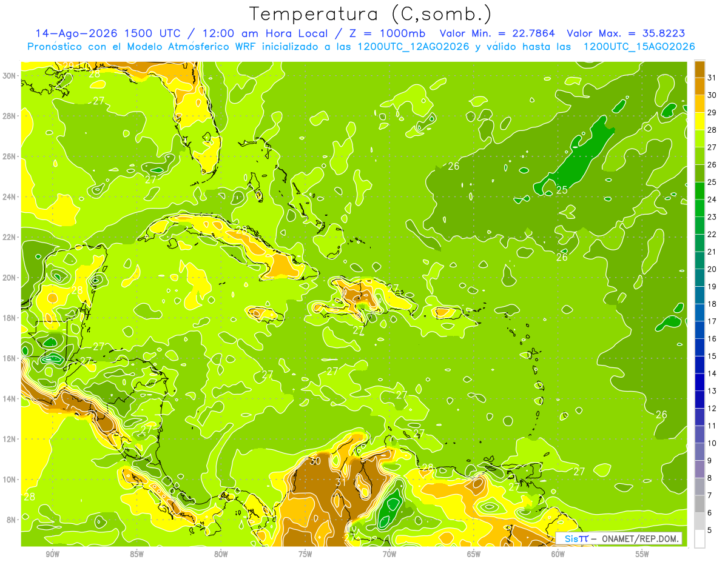Click the "1200UTC_15AGO2026" valid-until time

coord(639,47)
